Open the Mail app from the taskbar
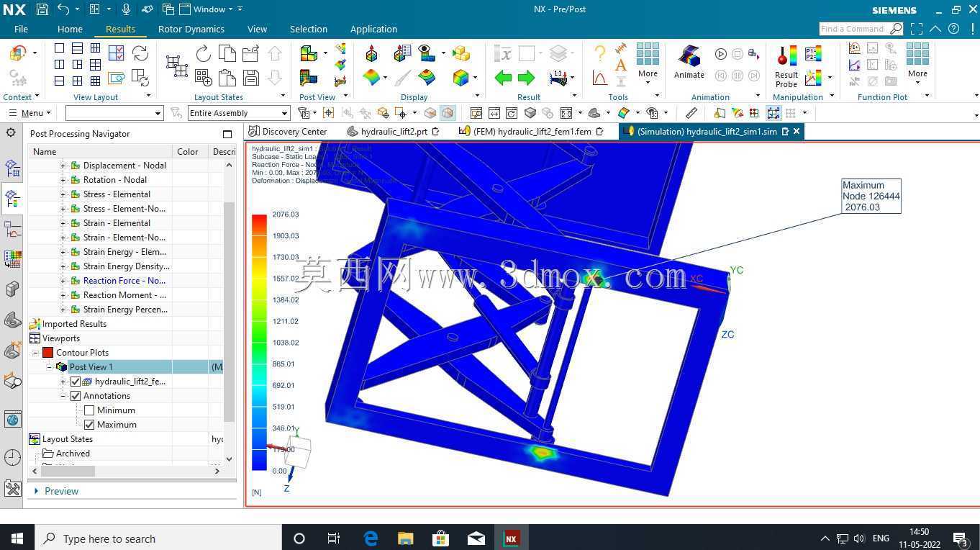 (x=476, y=538)
